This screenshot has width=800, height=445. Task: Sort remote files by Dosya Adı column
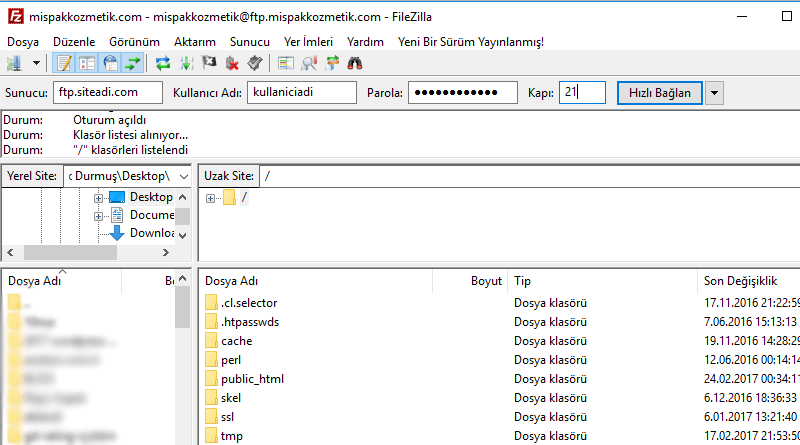coord(316,281)
